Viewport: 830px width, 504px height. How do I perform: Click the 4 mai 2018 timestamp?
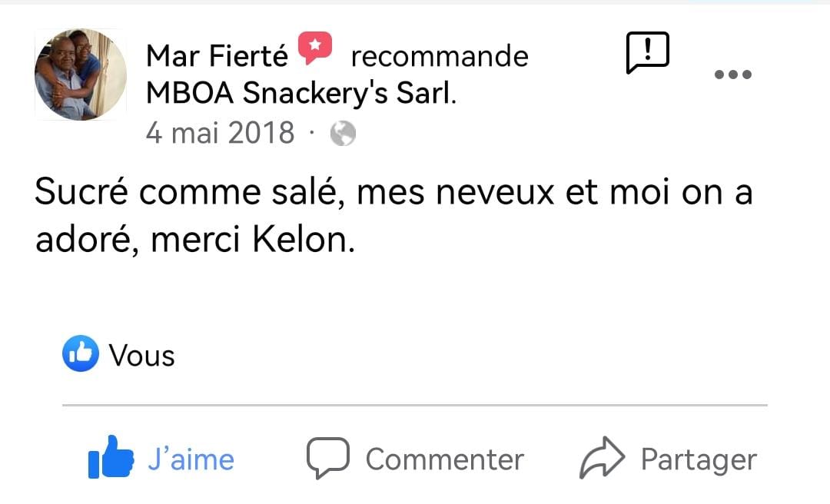click(220, 133)
